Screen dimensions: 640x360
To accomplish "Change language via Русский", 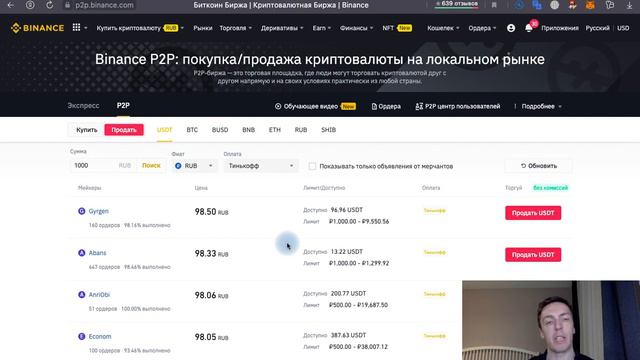I will tap(597, 28).
